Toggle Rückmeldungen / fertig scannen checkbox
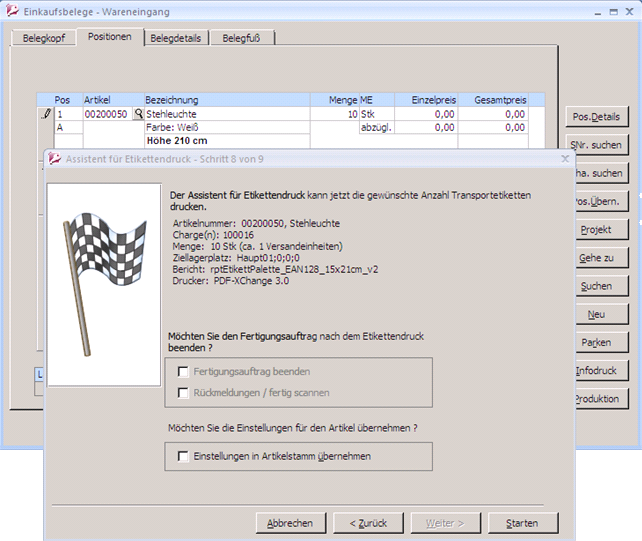 tap(183, 393)
